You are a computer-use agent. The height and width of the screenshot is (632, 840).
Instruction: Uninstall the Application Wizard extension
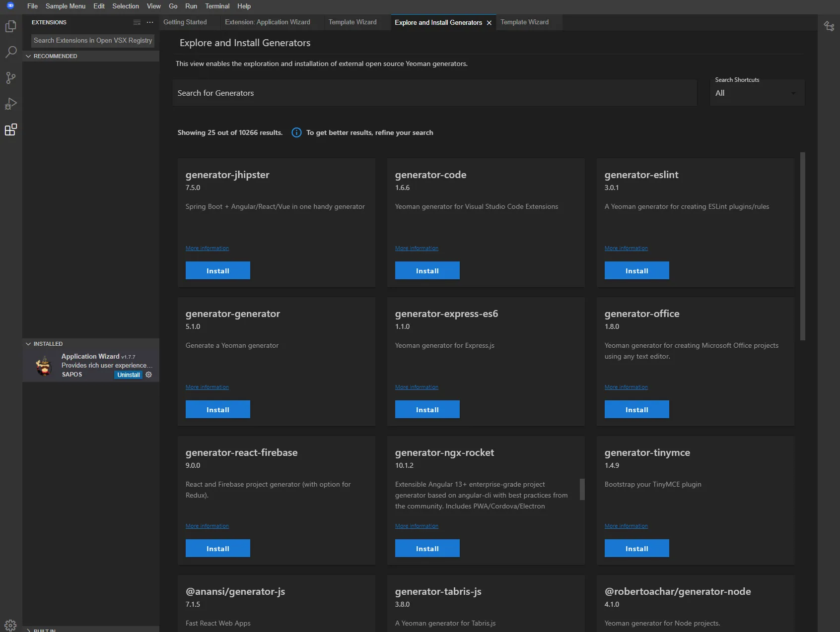(x=129, y=375)
